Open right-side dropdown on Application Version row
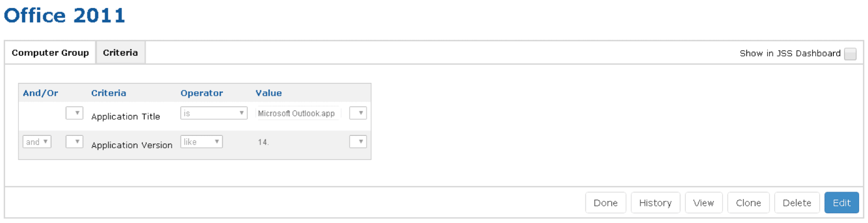 [x=358, y=142]
